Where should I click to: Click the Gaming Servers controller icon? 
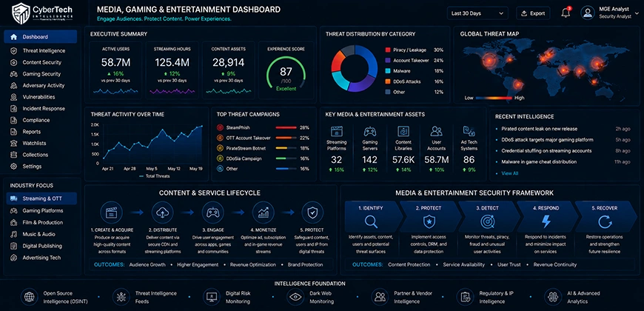tap(370, 132)
